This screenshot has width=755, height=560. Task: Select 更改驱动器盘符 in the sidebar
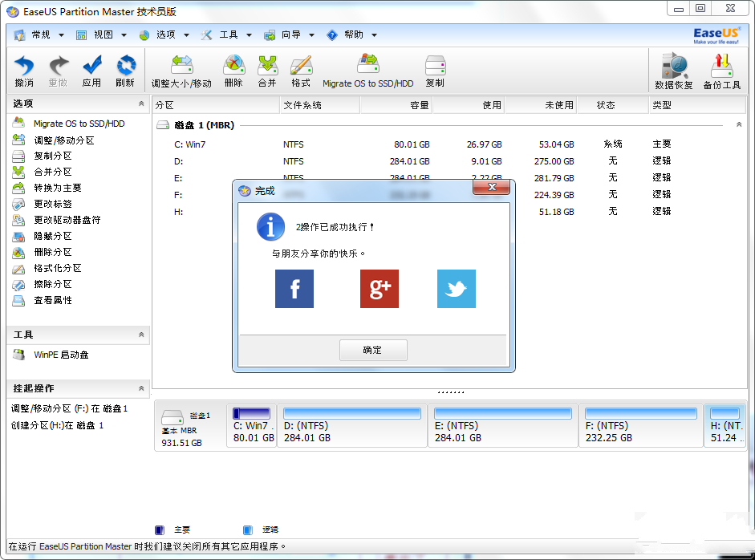pyautogui.click(x=57, y=220)
